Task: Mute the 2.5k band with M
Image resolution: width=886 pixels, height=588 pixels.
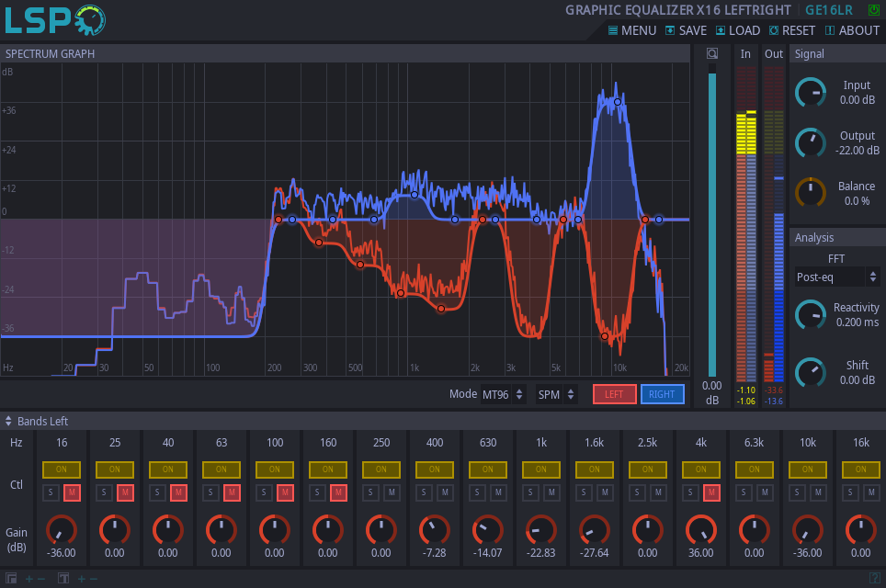Action: click(658, 492)
